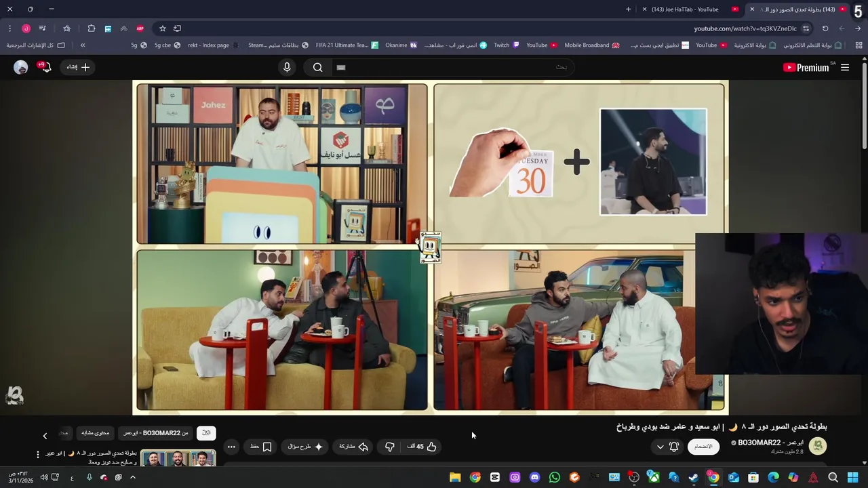This screenshot has height=488, width=868.
Task: Open the Mobile Broadband bookmark
Action: 591,45
